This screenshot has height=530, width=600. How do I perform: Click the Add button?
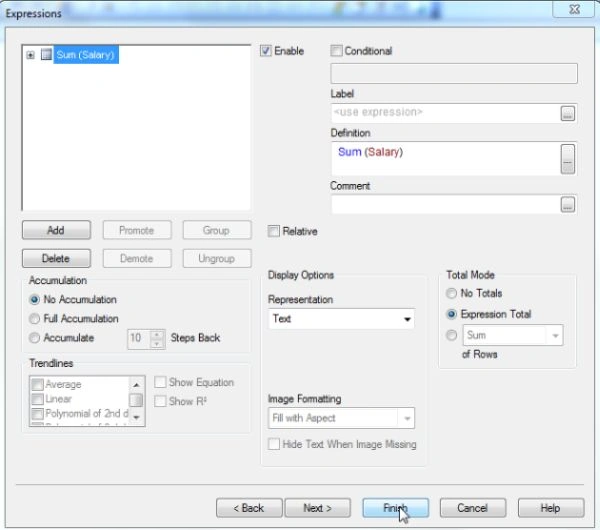(56, 230)
